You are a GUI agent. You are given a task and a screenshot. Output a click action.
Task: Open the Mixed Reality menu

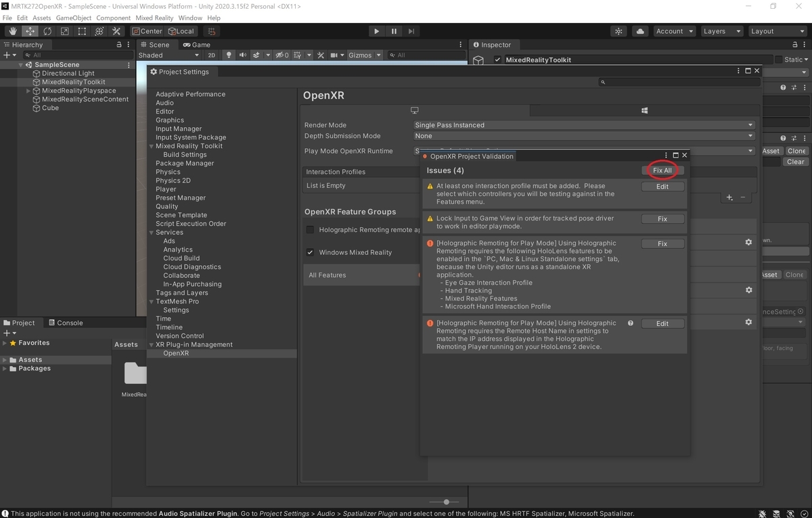click(154, 18)
